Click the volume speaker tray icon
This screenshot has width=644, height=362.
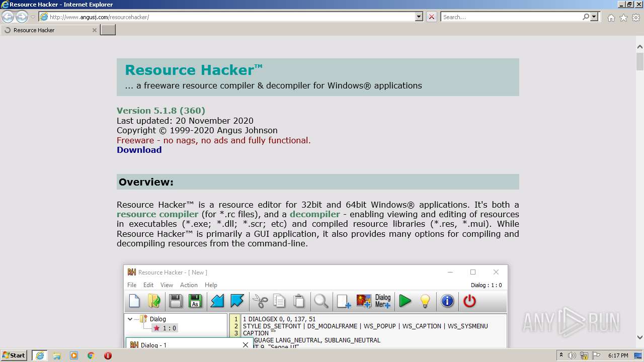click(x=572, y=355)
